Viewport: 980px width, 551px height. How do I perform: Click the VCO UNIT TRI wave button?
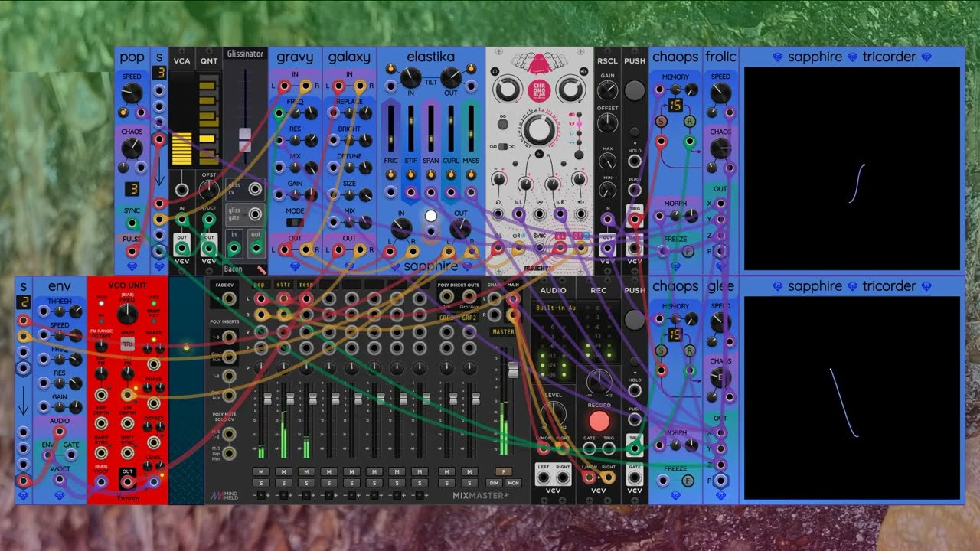coord(128,345)
